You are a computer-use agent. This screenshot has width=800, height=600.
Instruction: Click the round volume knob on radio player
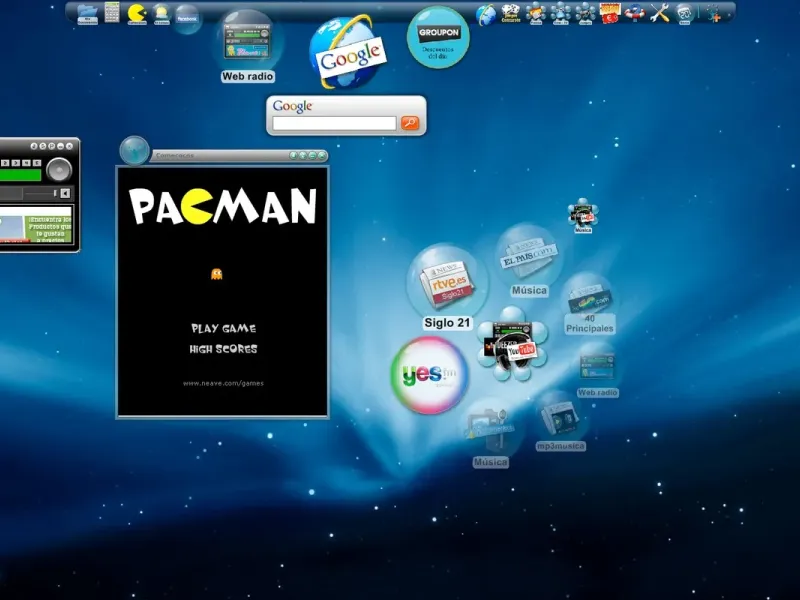tap(59, 170)
